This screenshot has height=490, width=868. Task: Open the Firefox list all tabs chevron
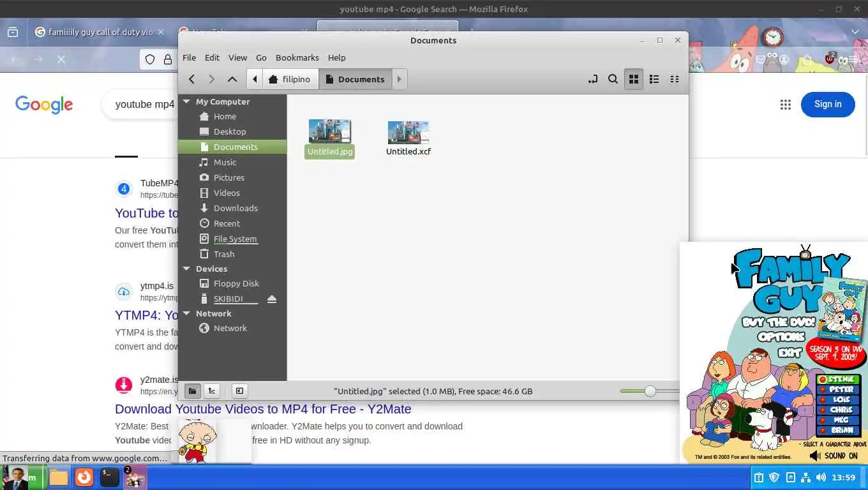pyautogui.click(x=855, y=32)
